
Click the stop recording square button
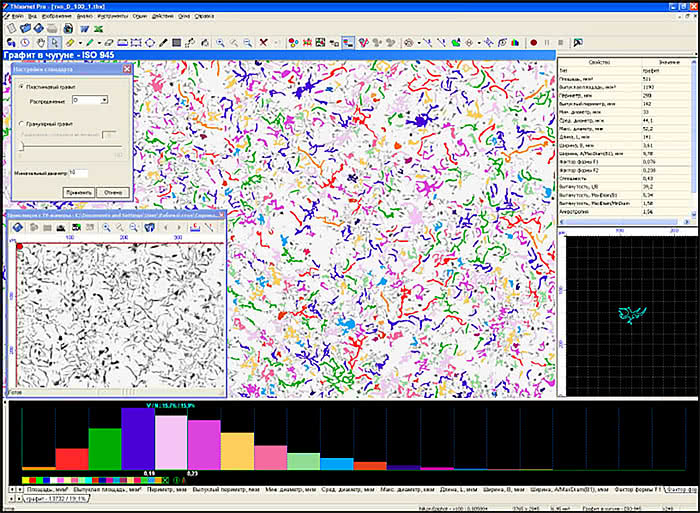coord(561,43)
